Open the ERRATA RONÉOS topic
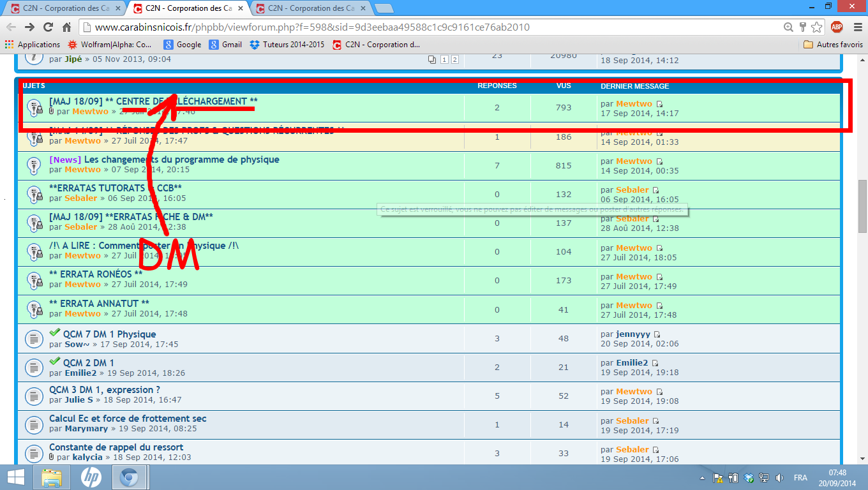The image size is (868, 490). click(96, 274)
